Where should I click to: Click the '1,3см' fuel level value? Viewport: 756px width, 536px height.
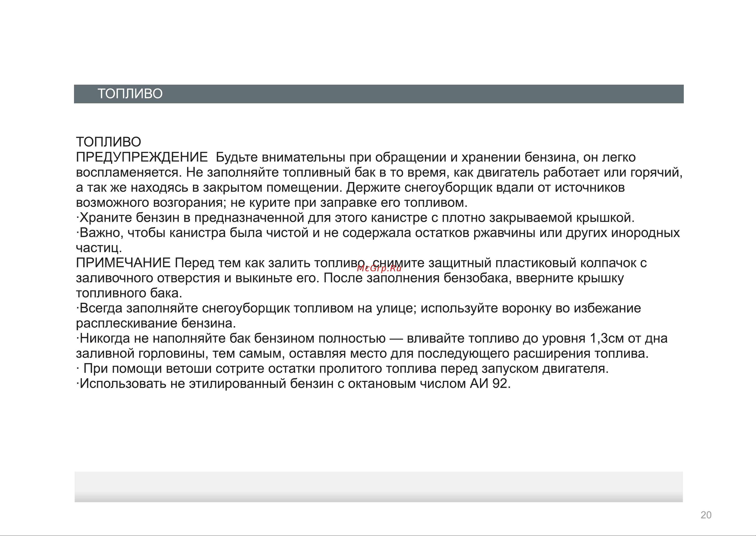[607, 338]
